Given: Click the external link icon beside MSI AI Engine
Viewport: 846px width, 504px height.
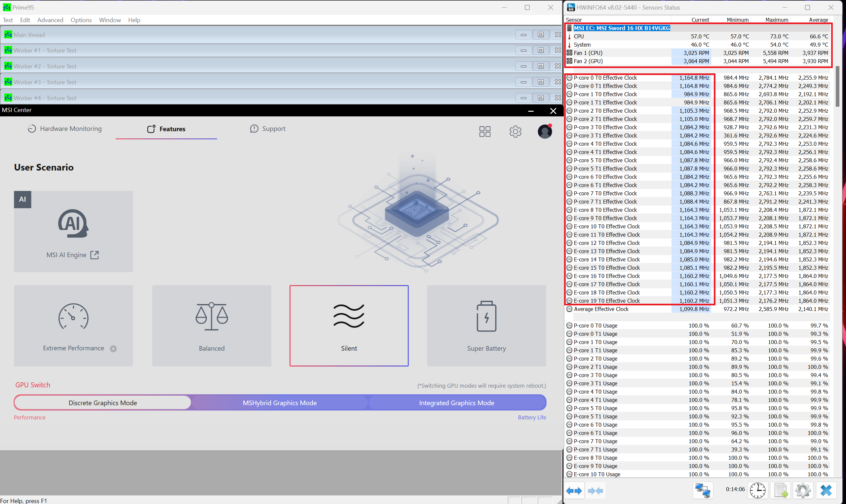Looking at the screenshot, I should 95,255.
